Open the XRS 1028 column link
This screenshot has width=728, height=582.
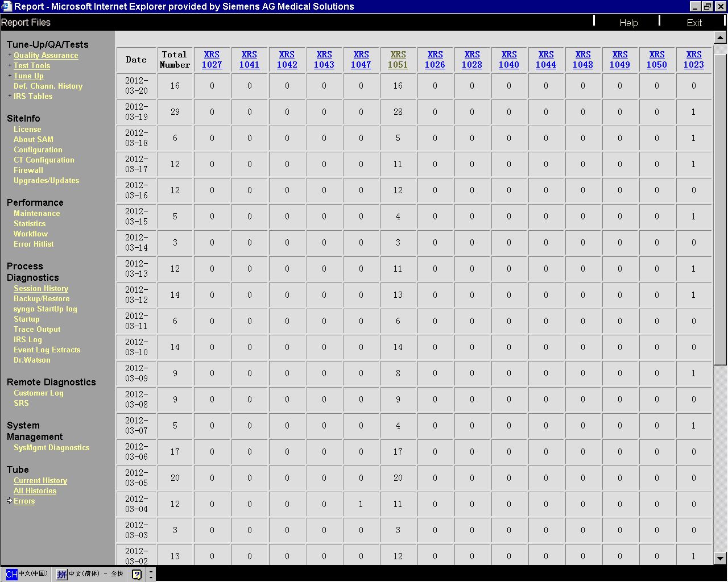click(472, 60)
